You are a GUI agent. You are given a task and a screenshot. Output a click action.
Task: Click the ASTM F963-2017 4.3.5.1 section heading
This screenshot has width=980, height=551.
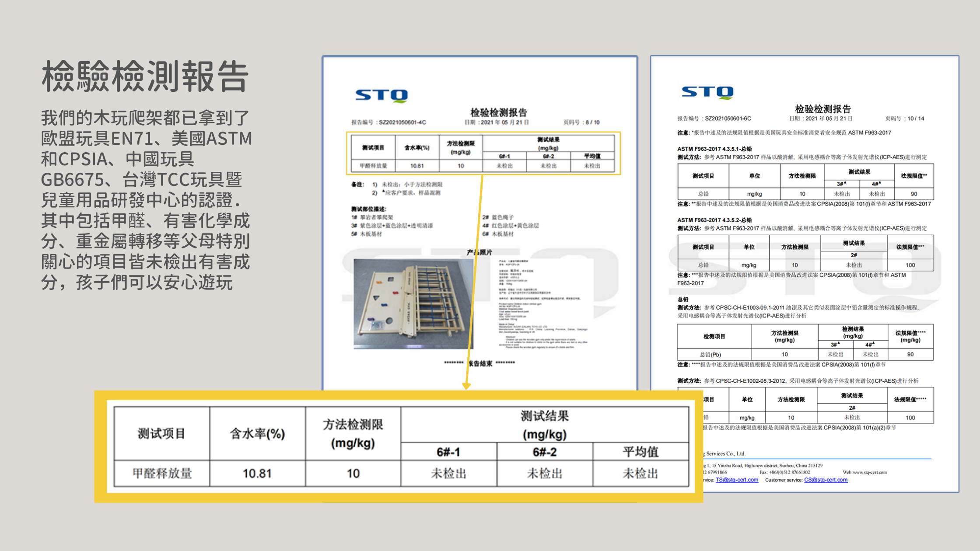point(714,149)
